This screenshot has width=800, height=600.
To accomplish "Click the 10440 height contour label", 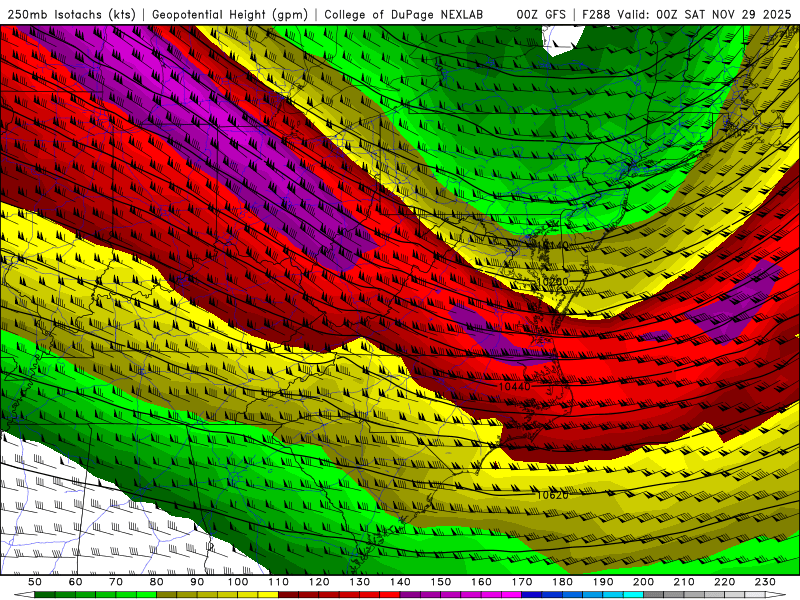I will [x=514, y=387].
